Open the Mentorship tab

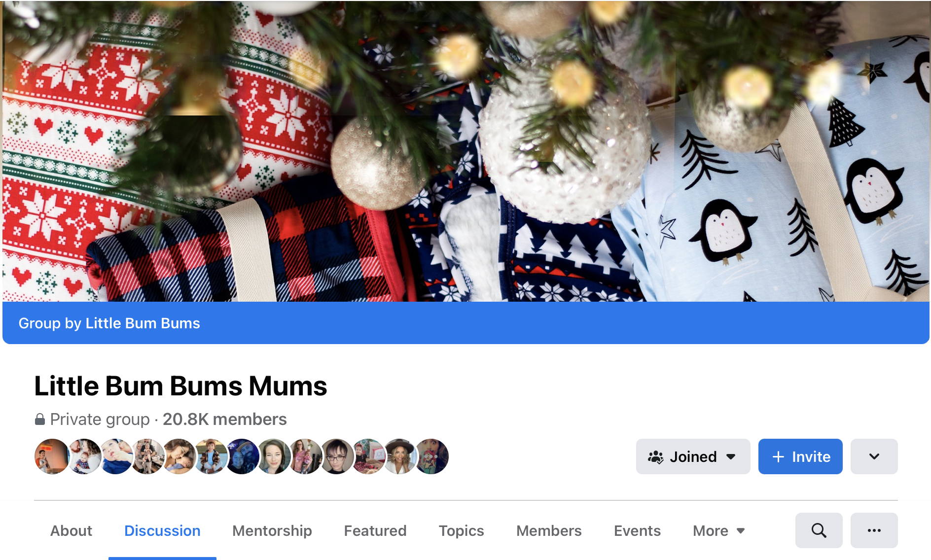[x=272, y=531]
